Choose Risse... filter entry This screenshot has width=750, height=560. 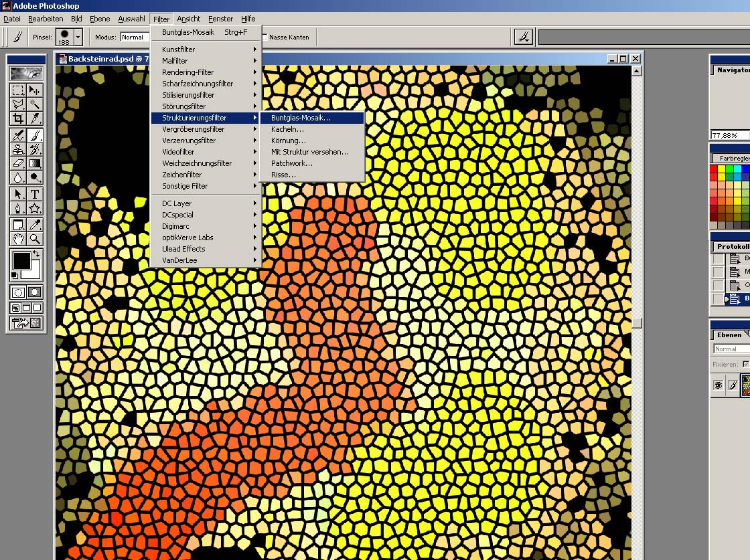click(312, 175)
